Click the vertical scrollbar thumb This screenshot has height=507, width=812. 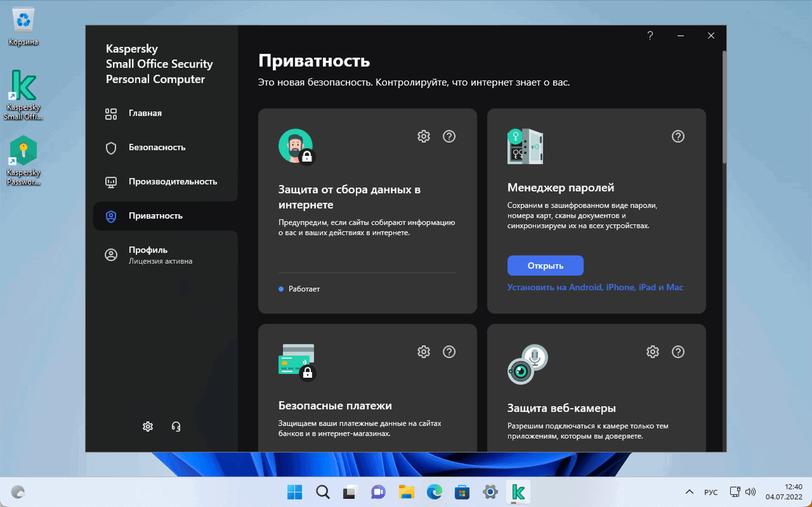tap(724, 107)
